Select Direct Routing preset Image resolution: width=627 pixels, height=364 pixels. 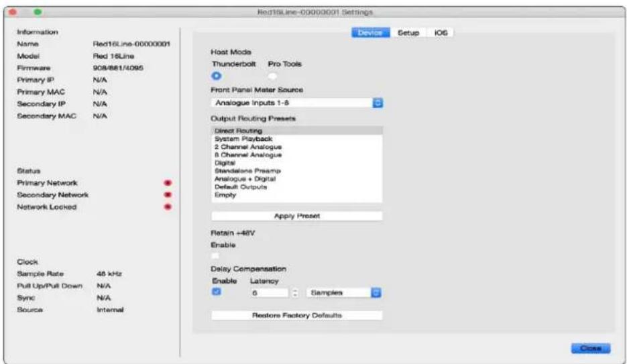[x=296, y=131]
